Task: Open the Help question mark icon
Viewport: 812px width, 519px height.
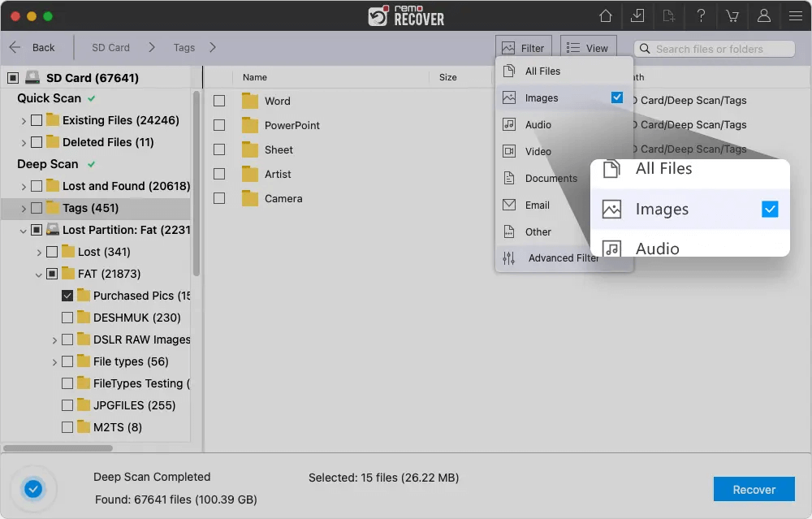Action: (701, 15)
